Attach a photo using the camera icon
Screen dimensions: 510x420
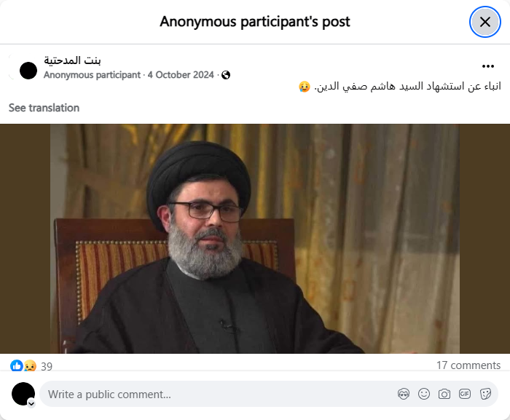pyautogui.click(x=444, y=394)
